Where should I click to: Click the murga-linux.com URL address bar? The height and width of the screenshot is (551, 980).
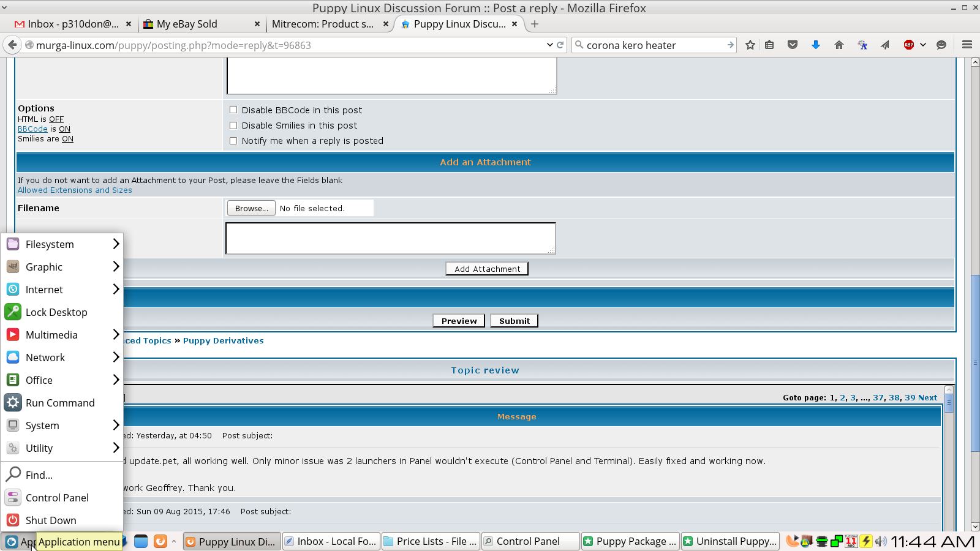click(x=288, y=45)
